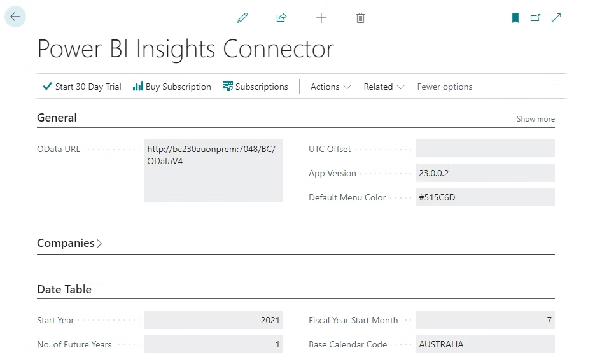Screen dimensions: 595x364
Task: Click the pencil edit icon
Action: point(242,18)
